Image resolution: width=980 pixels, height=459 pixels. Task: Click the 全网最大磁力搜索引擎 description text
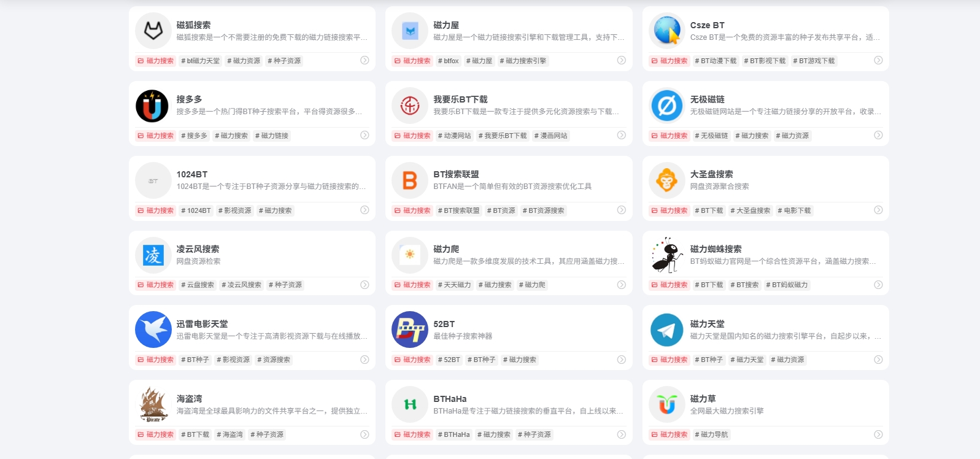727,411
